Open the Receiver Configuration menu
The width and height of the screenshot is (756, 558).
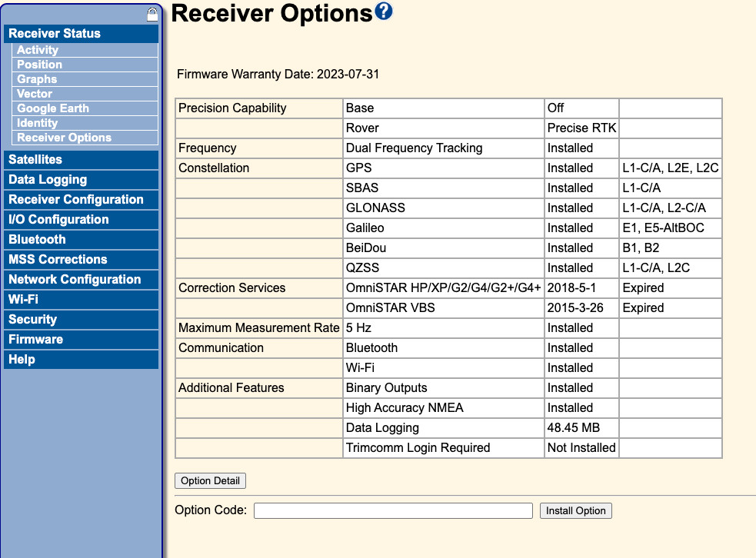pyautogui.click(x=81, y=200)
